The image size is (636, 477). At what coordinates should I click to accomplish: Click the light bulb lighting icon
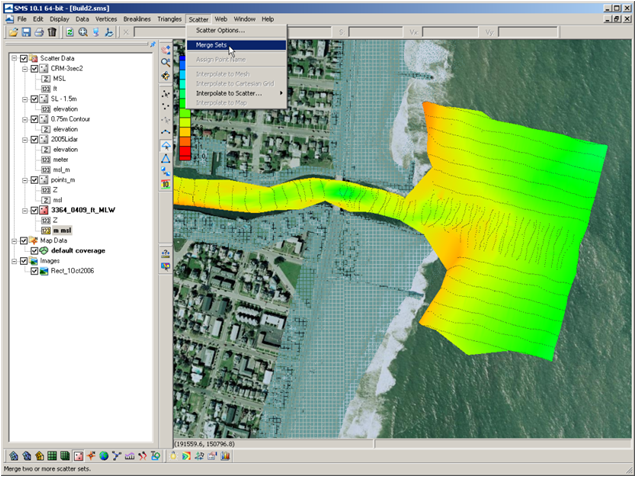174,456
